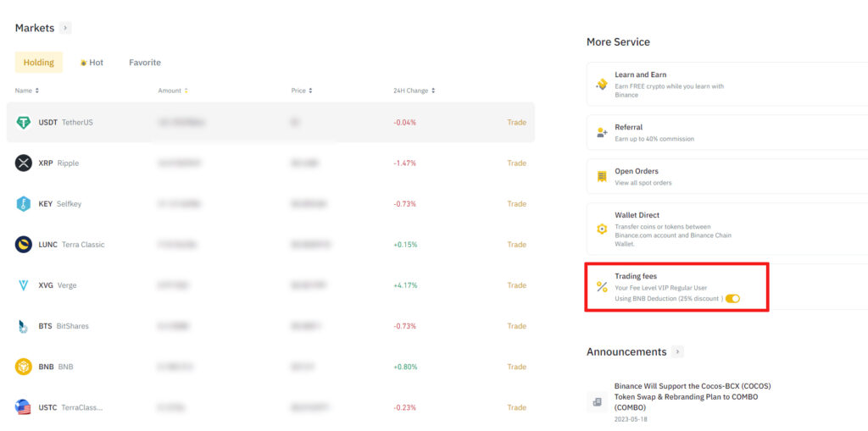Expand Announcements with the chevron arrow
The height and width of the screenshot is (431, 868).
pos(677,352)
